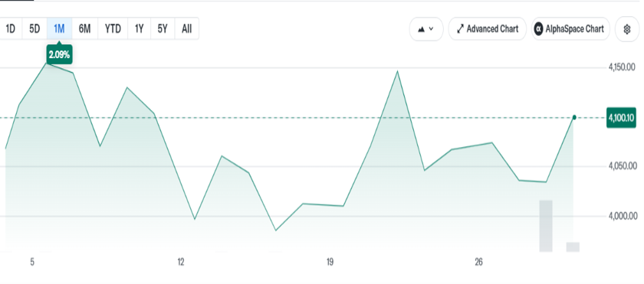Image resolution: width=644 pixels, height=284 pixels.
Task: Open the AlphaSpace Chart button
Action: (570, 29)
